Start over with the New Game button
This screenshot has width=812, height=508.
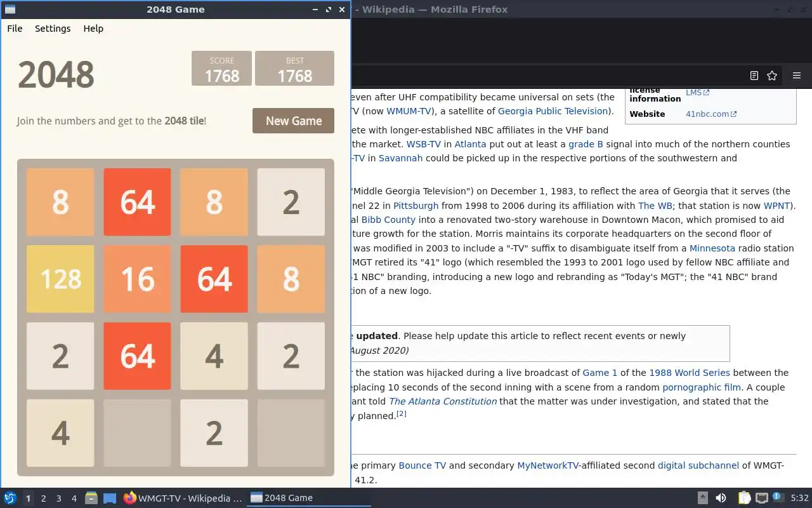293,121
